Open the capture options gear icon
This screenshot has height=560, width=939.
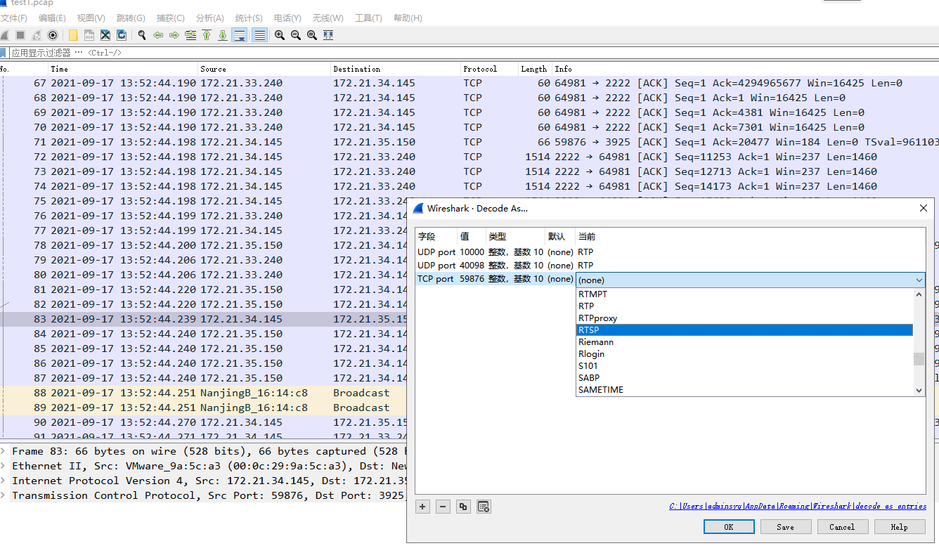53,35
